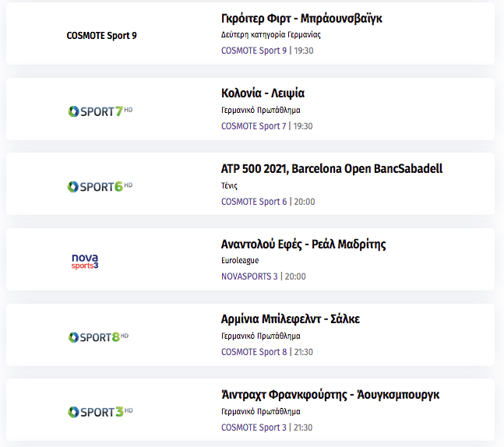The image size is (504, 447).
Task: Click the Nova Sports 3 logo
Action: coord(85,262)
